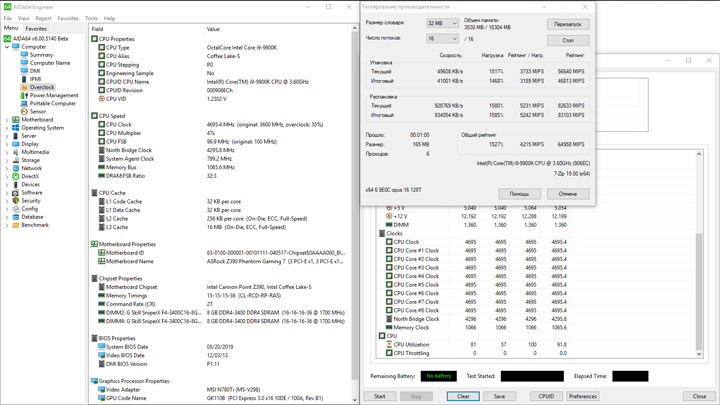Select the Overclock flame icon
Viewport: 720px width, 405px height.
tap(24, 87)
